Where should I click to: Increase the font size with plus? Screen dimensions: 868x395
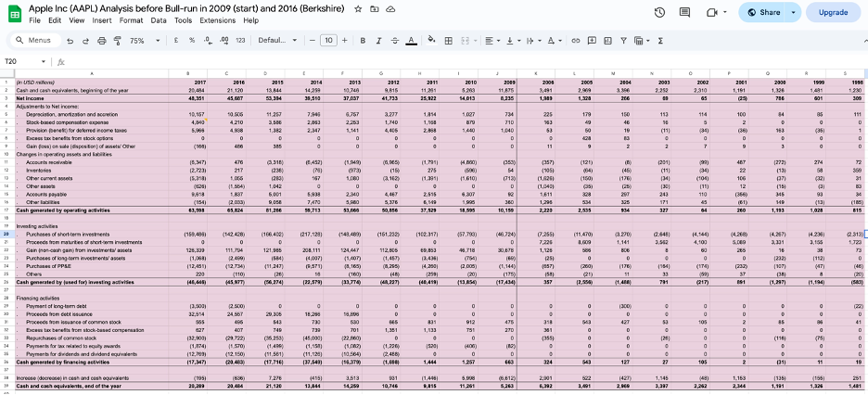(x=344, y=41)
